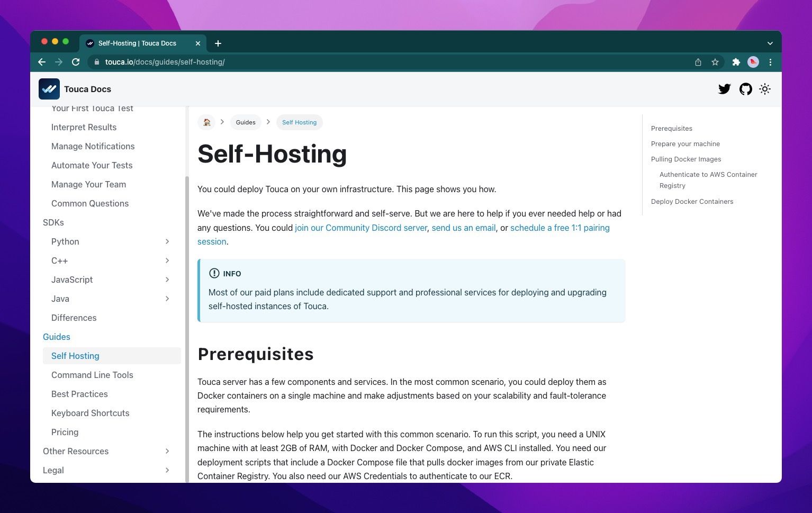Toggle dark mode sun icon
The width and height of the screenshot is (812, 513).
(765, 89)
